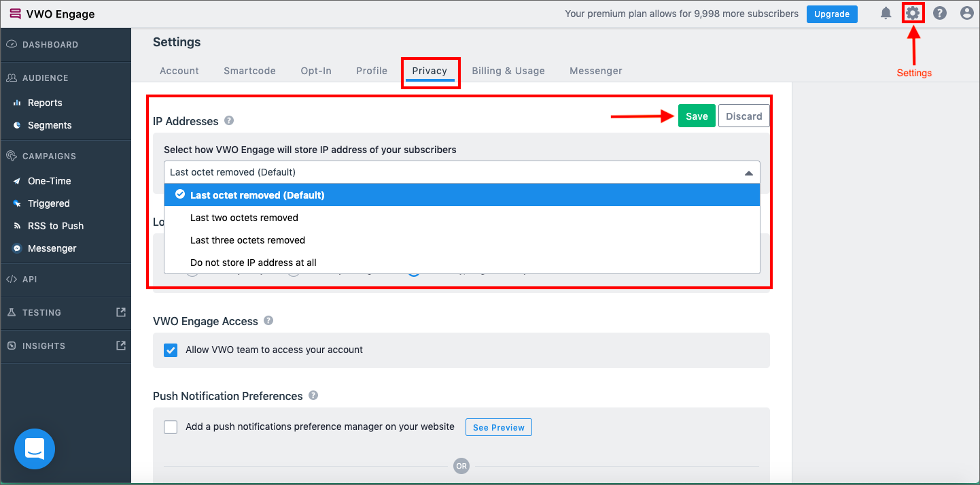Open the notifications bell icon
Image resolution: width=980 pixels, height=485 pixels.
click(x=886, y=13)
